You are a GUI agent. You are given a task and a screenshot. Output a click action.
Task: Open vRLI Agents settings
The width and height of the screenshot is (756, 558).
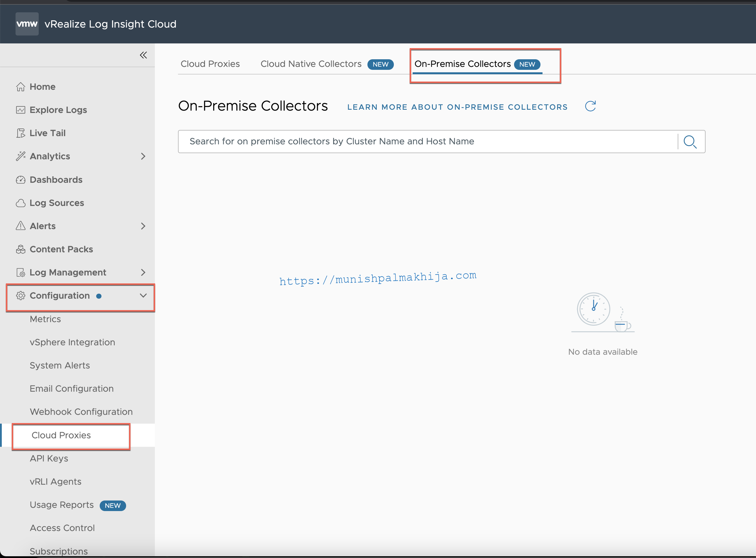click(x=55, y=482)
